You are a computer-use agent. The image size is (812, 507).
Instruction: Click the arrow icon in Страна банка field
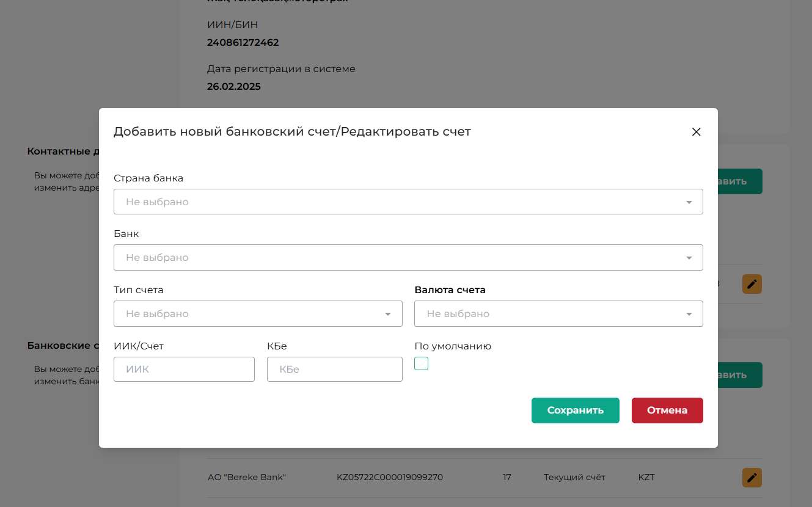[x=689, y=202]
